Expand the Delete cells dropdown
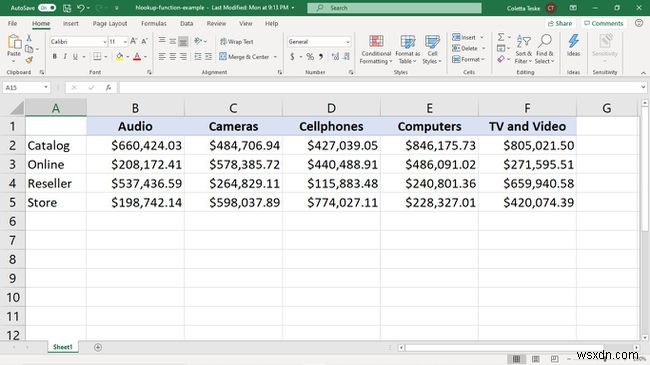This screenshot has height=365, width=650. (483, 48)
